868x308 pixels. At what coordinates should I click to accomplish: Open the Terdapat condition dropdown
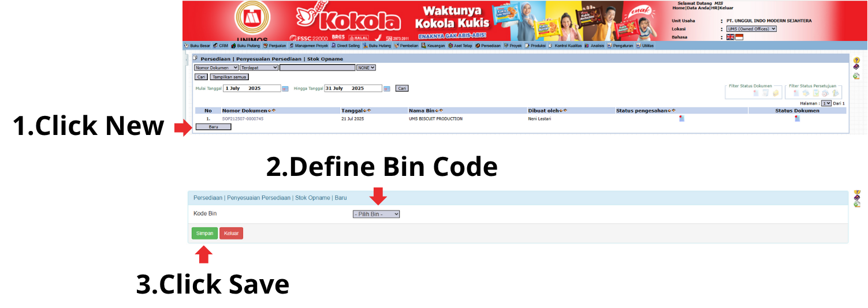click(x=259, y=67)
